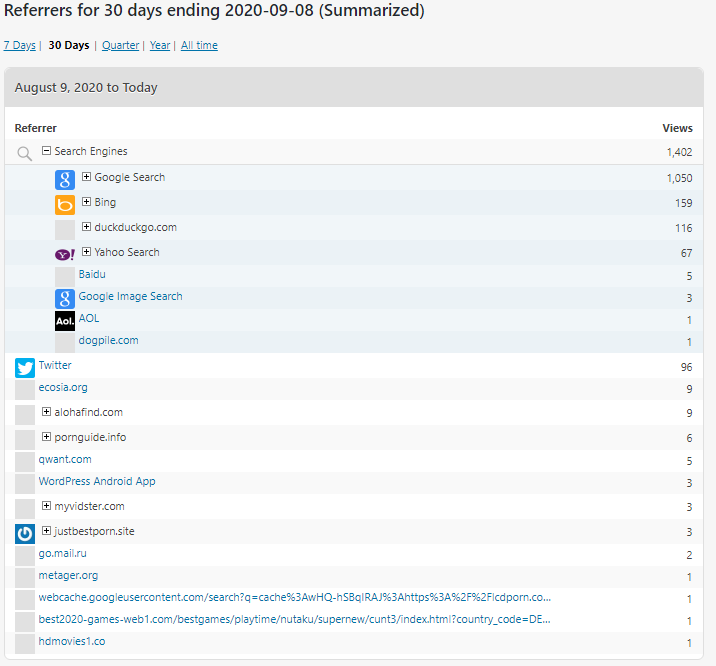Show All time referrer stats
716x666 pixels.
tap(199, 46)
